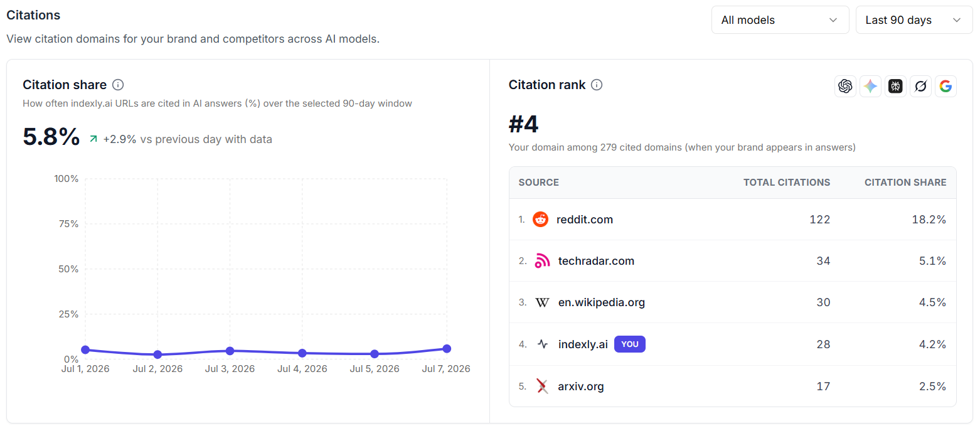Image resolution: width=980 pixels, height=431 pixels.
Task: Click the Jul 7, 2026 chart data point
Action: coord(447,349)
